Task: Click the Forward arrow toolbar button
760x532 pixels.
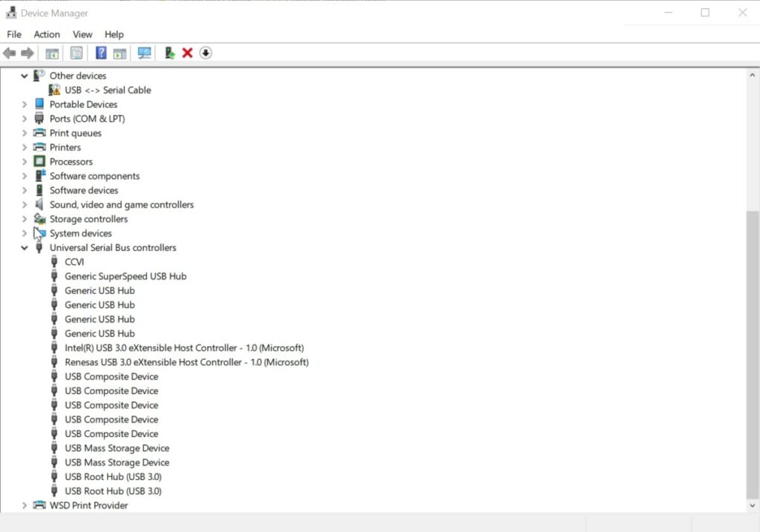Action: 27,53
